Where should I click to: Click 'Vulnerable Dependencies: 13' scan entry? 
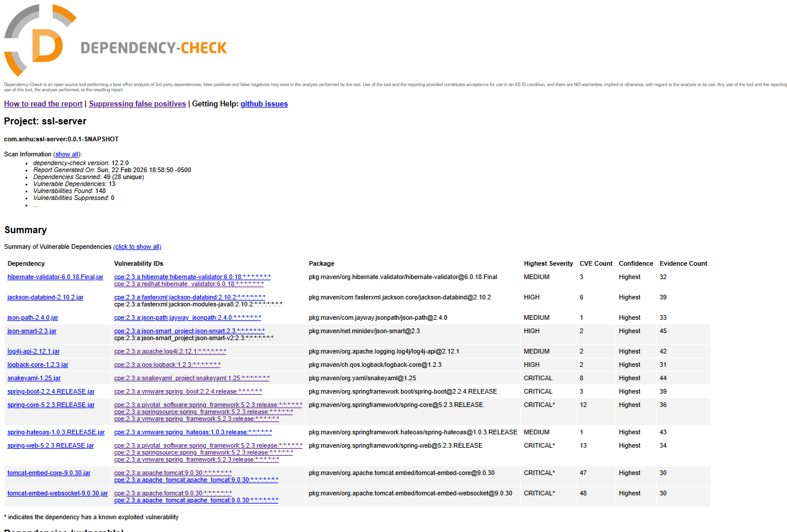pyautogui.click(x=74, y=184)
